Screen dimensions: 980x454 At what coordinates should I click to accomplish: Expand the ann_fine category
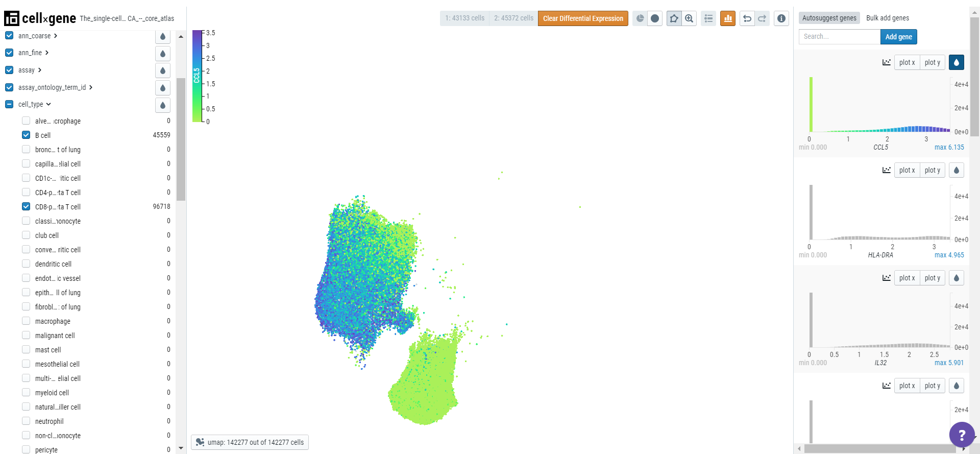pos(47,53)
